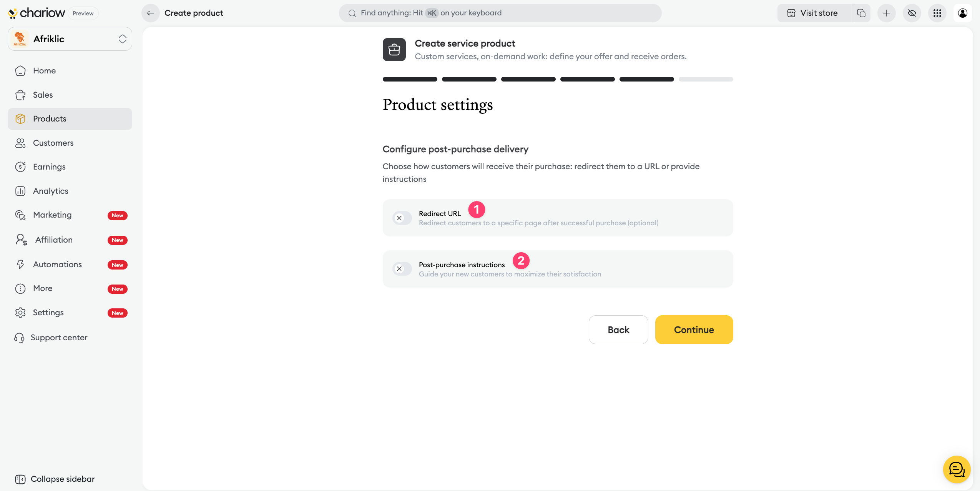The image size is (980, 491).
Task: Focus the Find anything search field
Action: click(500, 13)
